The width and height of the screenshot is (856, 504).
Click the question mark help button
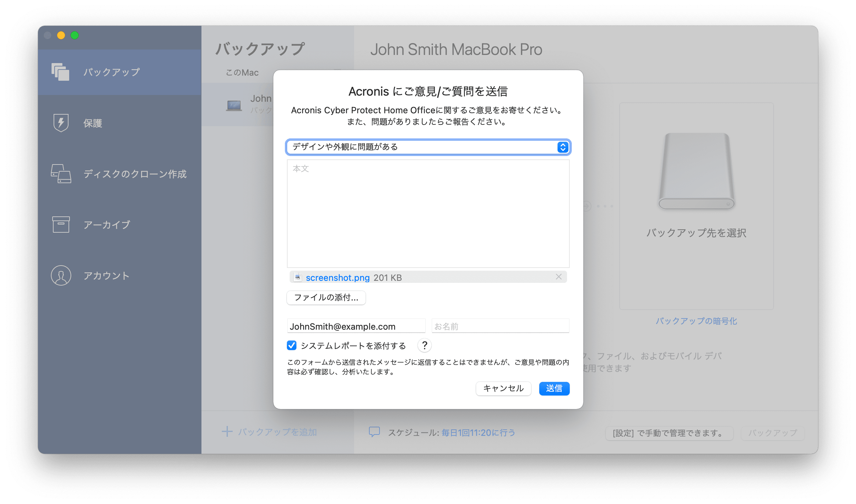(425, 345)
